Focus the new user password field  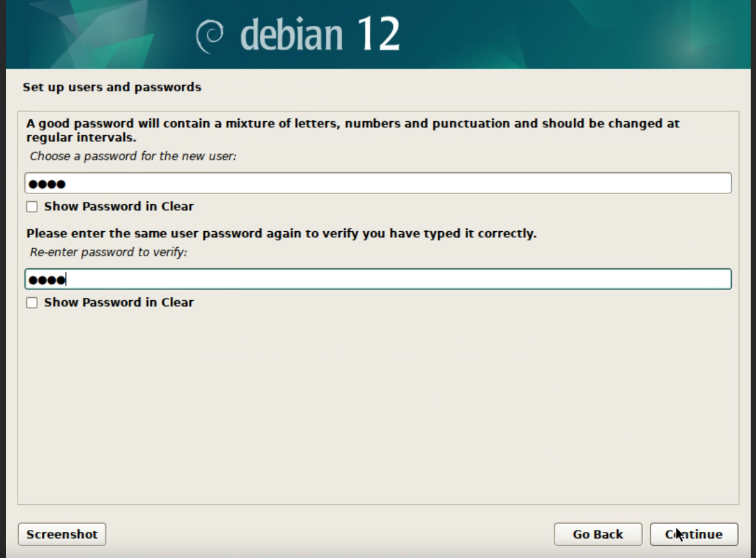378,183
